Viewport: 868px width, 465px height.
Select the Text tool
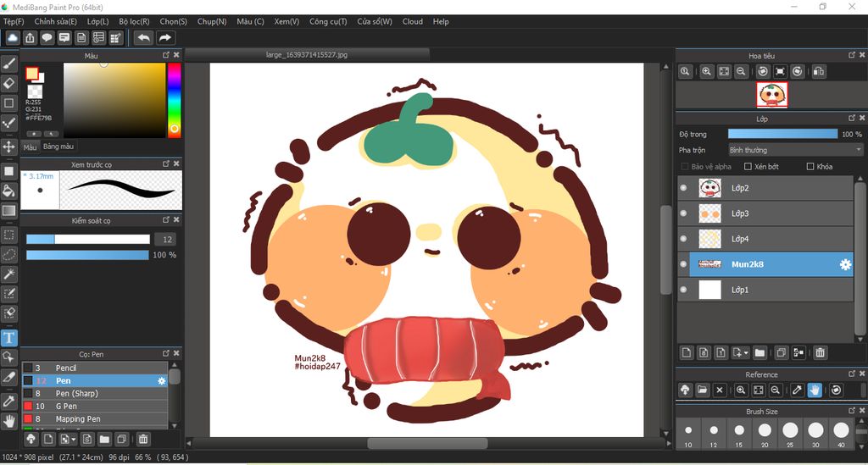8,337
